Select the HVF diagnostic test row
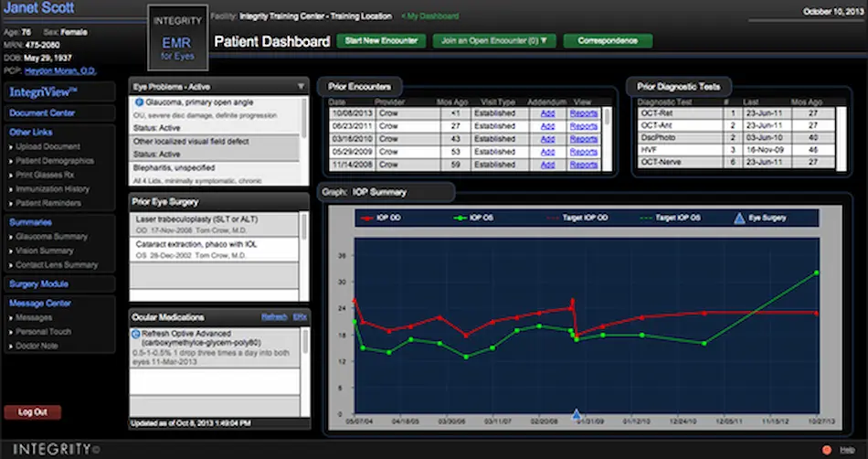This screenshot has height=459, width=868. tap(736, 150)
